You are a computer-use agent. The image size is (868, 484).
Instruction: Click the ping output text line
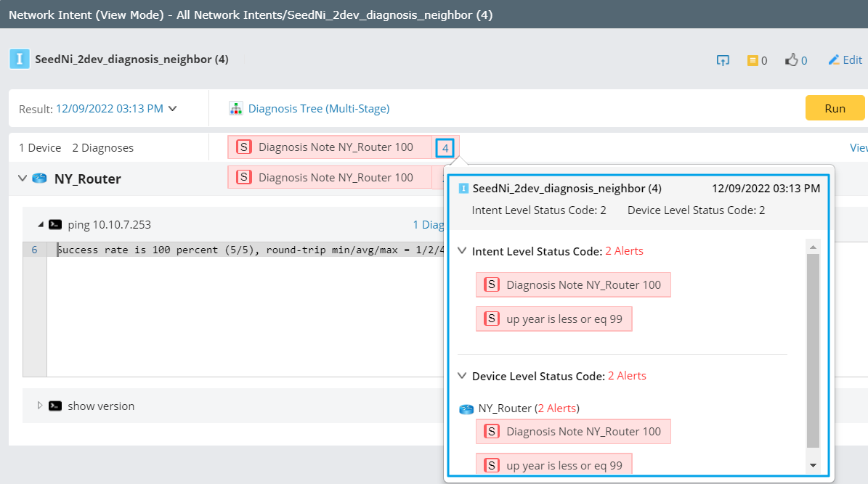click(x=240, y=250)
